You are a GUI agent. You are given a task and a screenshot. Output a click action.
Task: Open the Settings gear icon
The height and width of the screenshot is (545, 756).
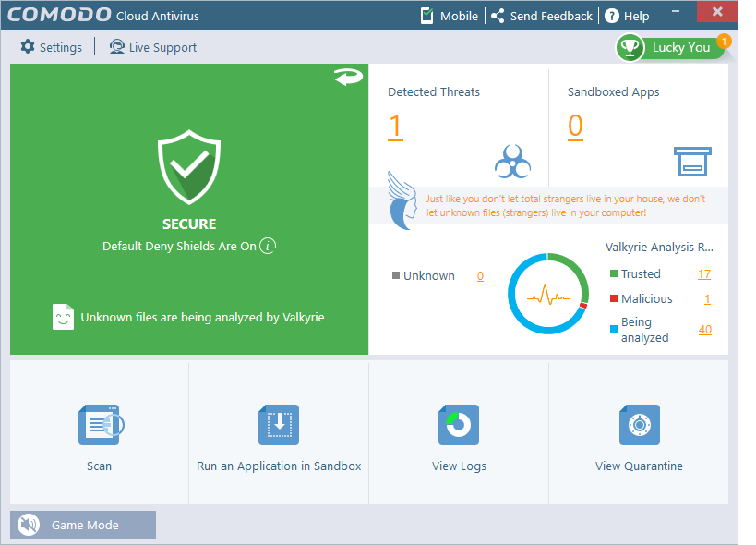(x=28, y=47)
